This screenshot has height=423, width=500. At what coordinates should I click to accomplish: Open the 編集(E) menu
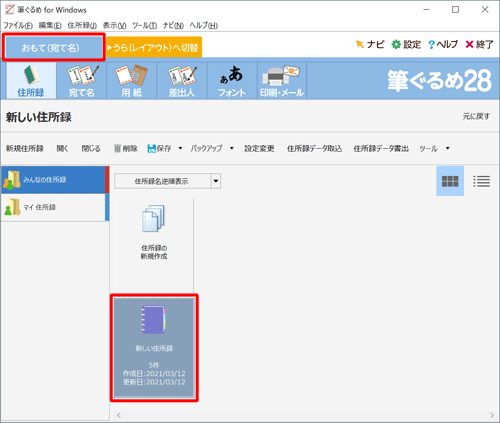click(x=50, y=25)
